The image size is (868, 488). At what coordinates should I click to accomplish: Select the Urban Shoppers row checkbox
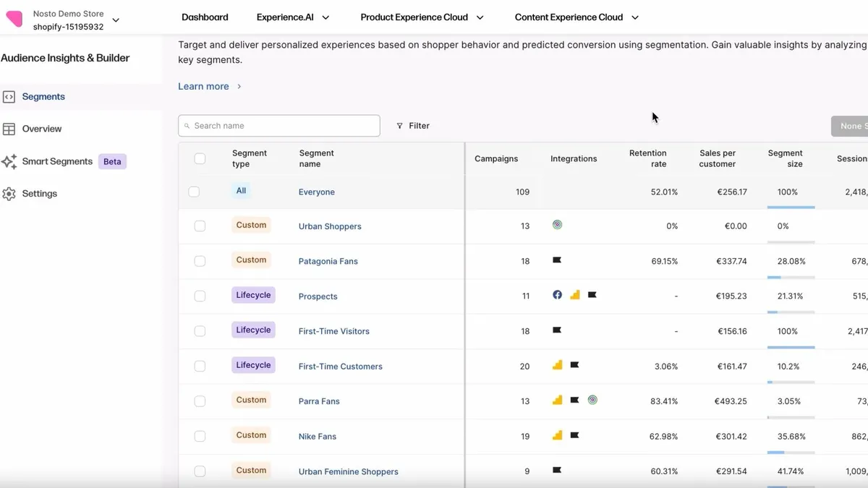point(200,226)
